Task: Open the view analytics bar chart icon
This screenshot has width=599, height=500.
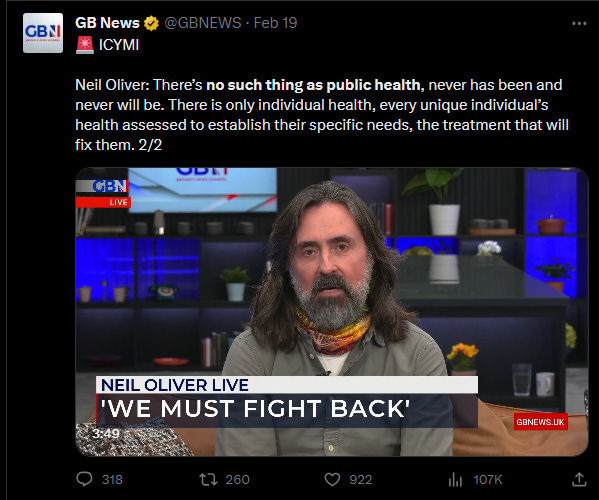Action: coord(455,479)
